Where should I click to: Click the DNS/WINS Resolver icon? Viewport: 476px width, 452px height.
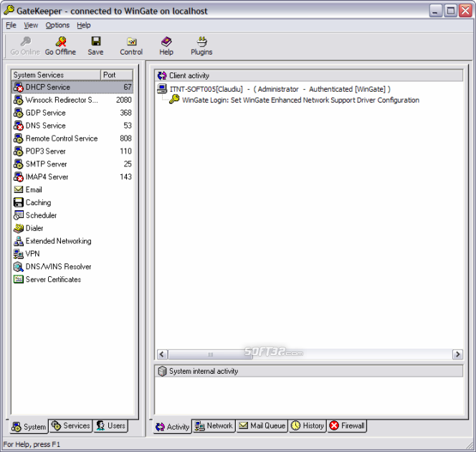click(19, 267)
